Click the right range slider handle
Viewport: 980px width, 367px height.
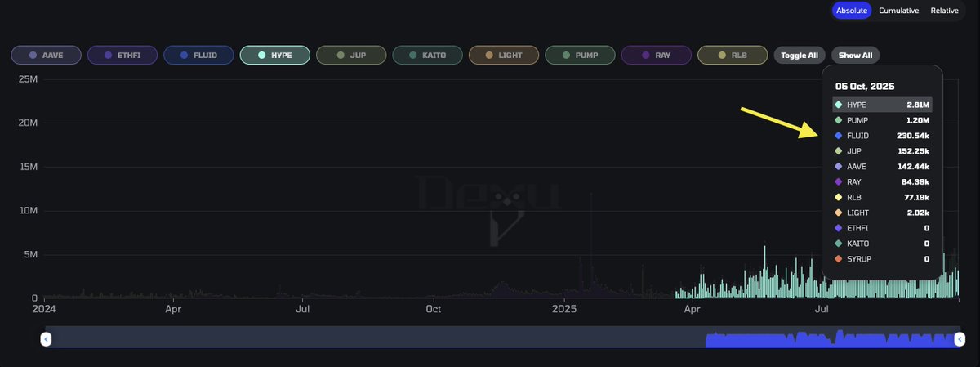point(961,338)
